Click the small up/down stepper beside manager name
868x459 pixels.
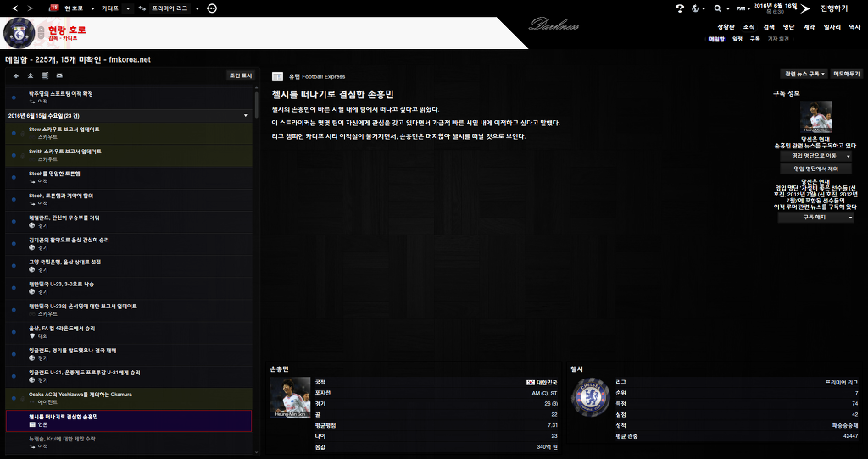click(42, 33)
